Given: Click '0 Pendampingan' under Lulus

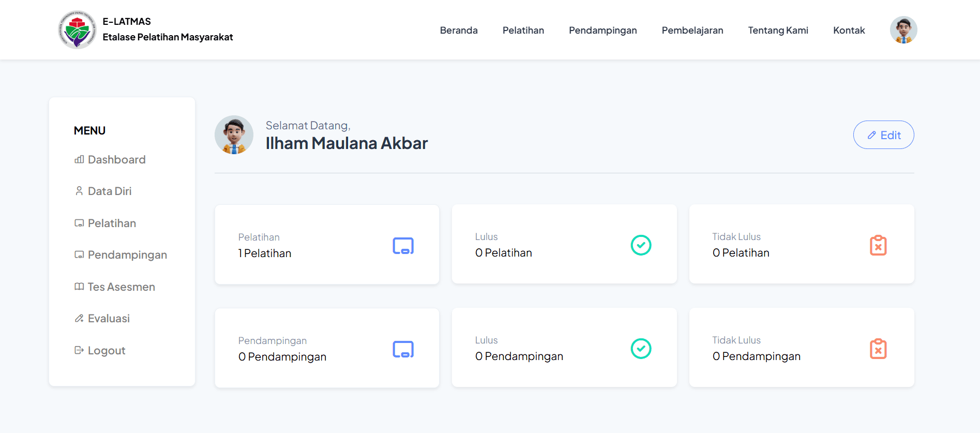Looking at the screenshot, I should (x=519, y=356).
